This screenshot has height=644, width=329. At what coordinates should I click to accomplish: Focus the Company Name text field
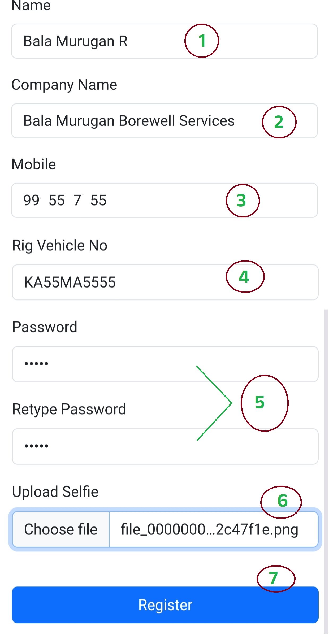coord(133,121)
